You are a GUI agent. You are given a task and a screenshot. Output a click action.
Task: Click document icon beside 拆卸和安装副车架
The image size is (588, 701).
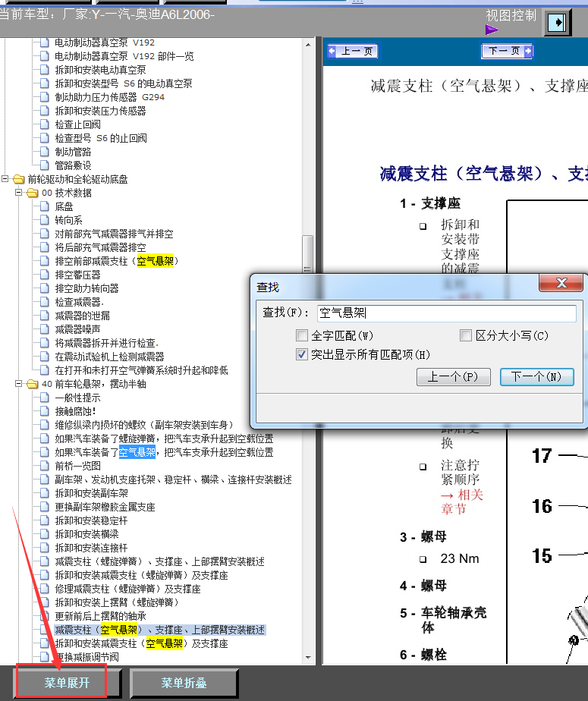[44, 493]
